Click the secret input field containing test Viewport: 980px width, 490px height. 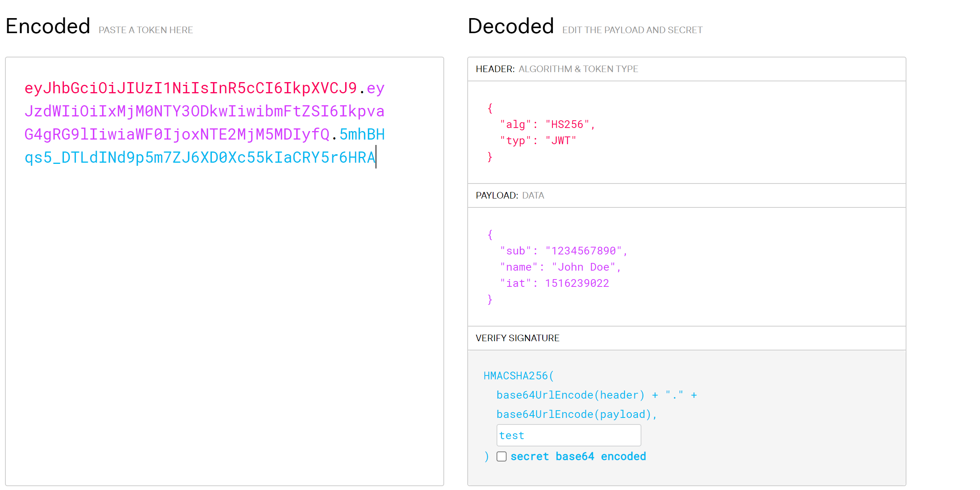click(x=568, y=435)
